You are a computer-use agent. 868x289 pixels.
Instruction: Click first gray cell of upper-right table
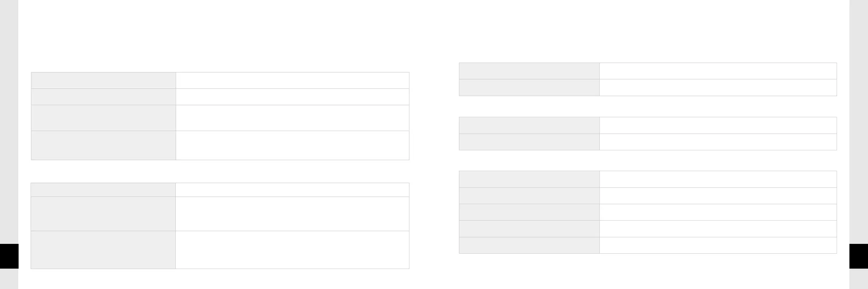coord(529,71)
